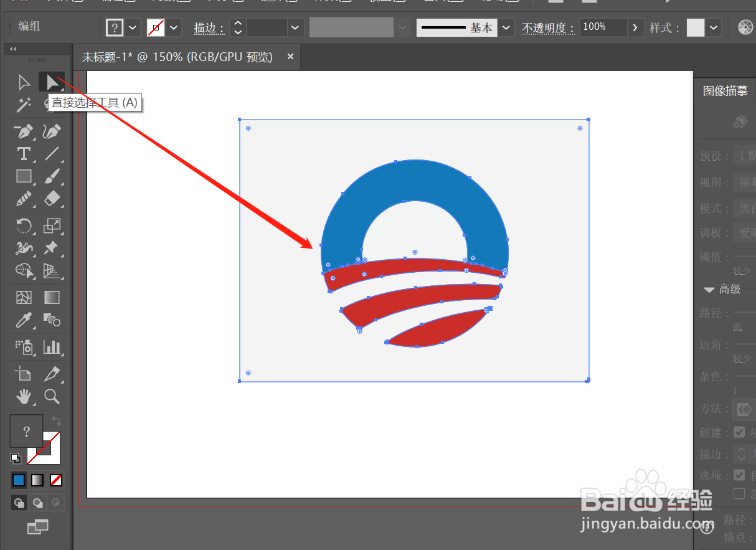Image resolution: width=756 pixels, height=550 pixels.
Task: Apply Gradient fill mode swatch
Action: click(38, 480)
